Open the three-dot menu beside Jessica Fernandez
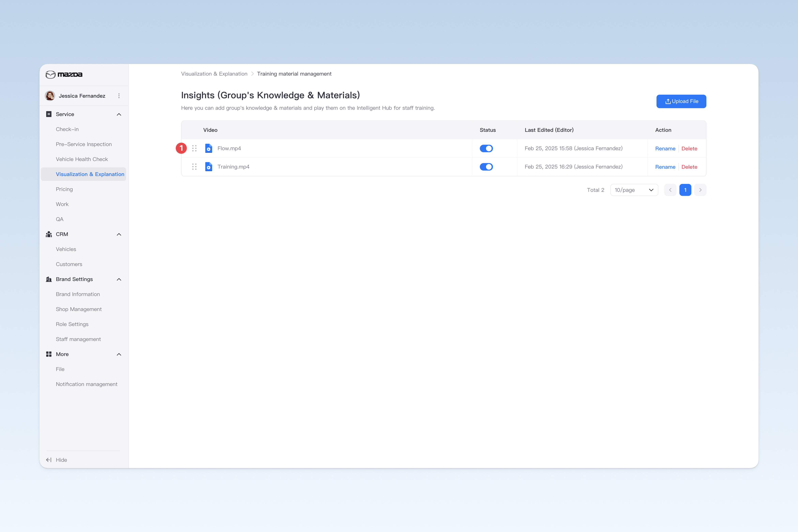 pos(119,96)
